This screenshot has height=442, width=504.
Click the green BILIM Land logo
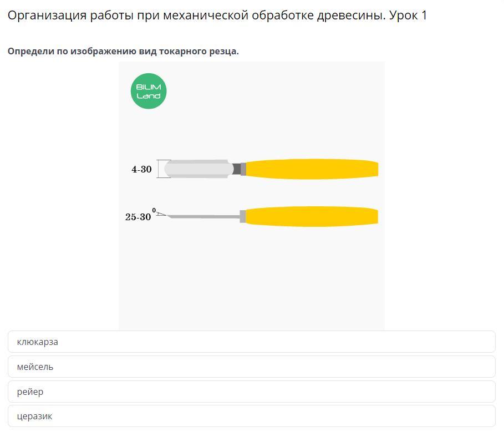tap(149, 91)
